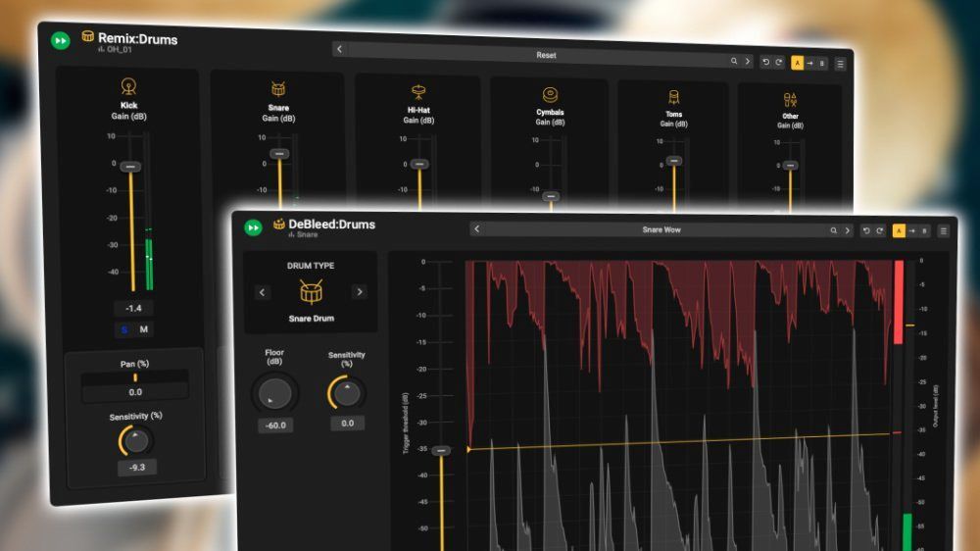Click the Trigger threshold fader handle

coord(441,450)
